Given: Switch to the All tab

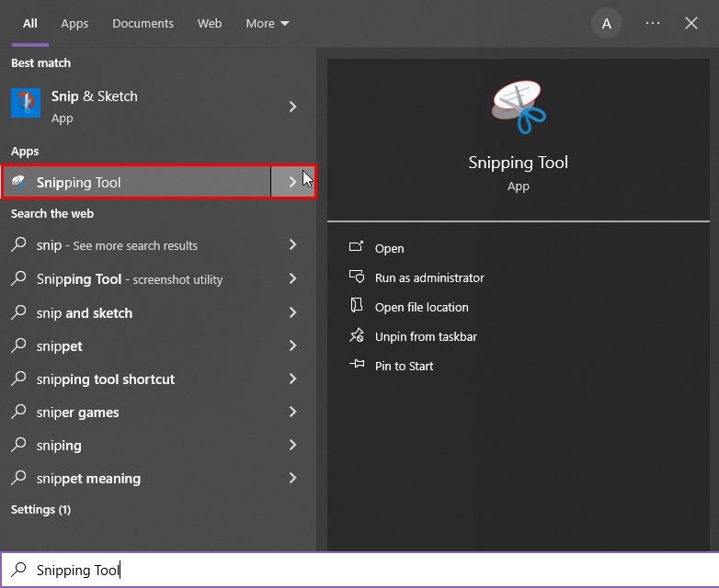Looking at the screenshot, I should pos(30,23).
